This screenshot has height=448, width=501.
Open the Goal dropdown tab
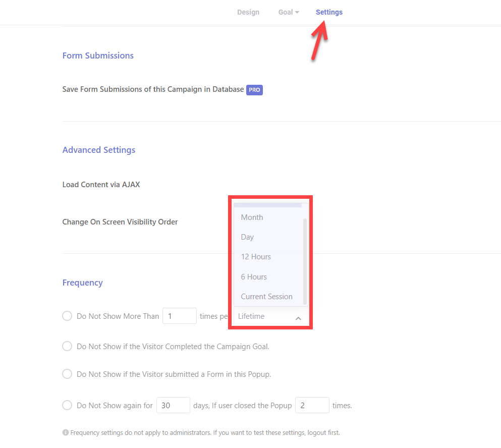[289, 12]
